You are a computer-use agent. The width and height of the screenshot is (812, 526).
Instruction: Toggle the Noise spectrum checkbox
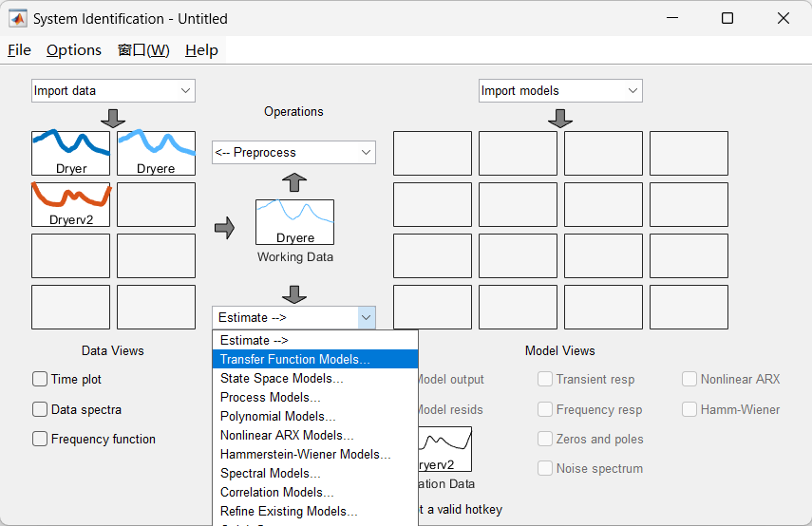(x=545, y=468)
